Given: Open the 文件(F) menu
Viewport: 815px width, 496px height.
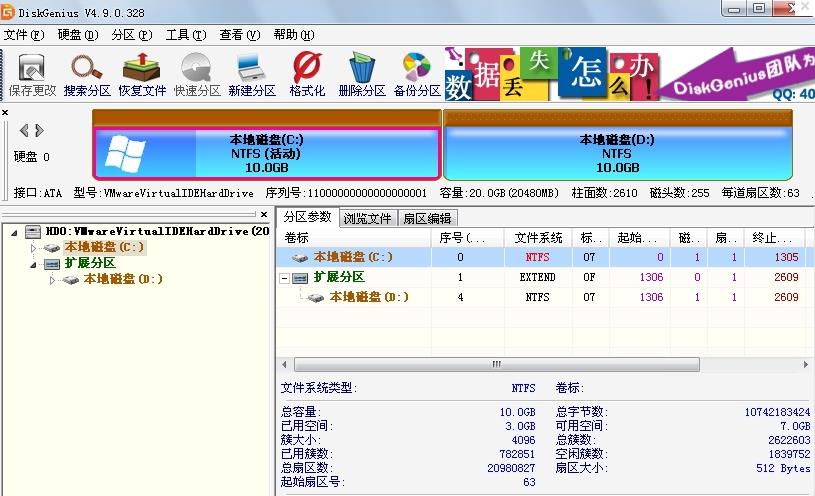Looking at the screenshot, I should (x=24, y=35).
